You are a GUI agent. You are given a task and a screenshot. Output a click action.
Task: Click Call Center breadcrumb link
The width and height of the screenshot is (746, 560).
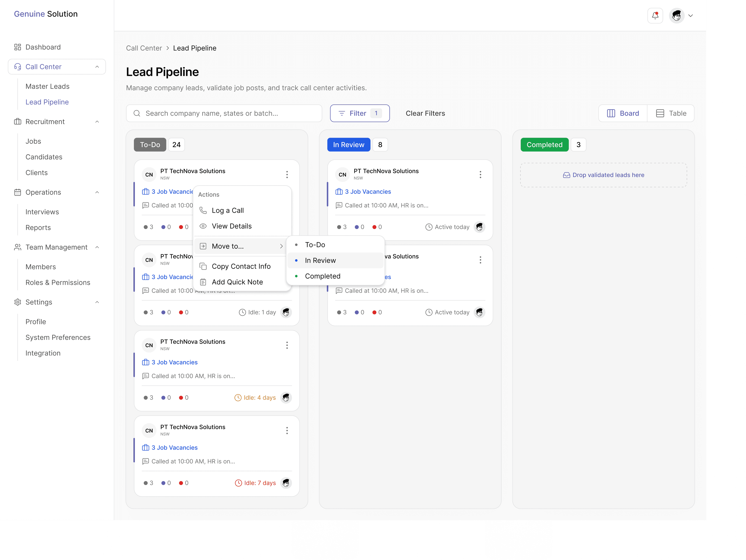coord(144,48)
